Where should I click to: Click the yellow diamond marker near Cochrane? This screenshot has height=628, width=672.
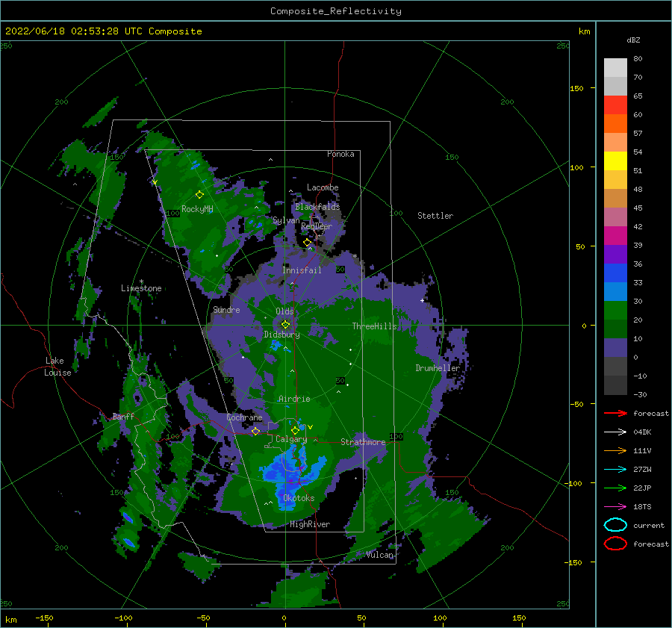[x=256, y=431]
